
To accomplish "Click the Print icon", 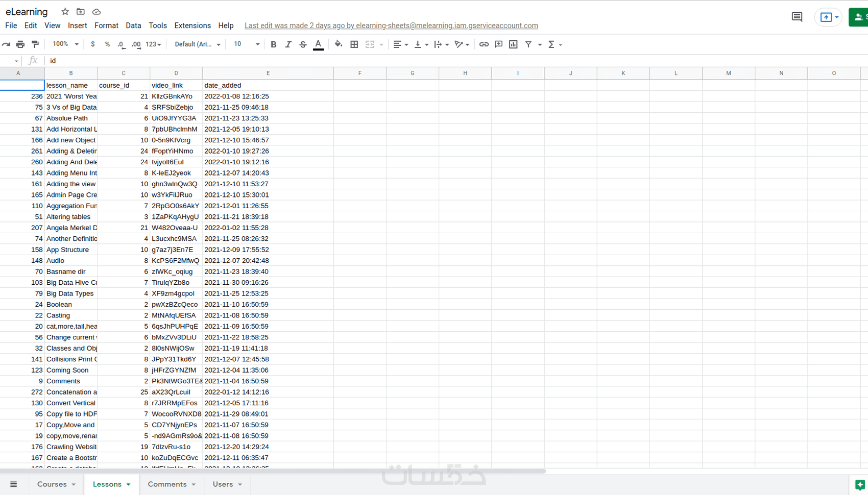I will coord(20,44).
